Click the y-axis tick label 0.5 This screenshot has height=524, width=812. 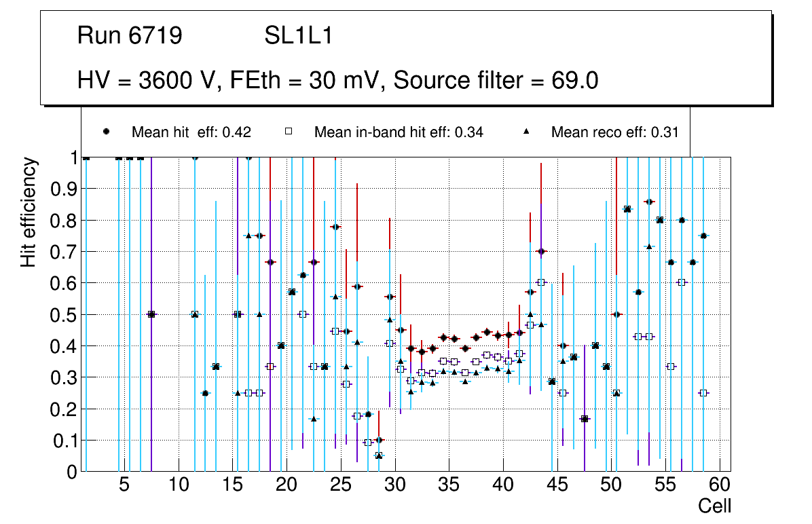click(64, 314)
